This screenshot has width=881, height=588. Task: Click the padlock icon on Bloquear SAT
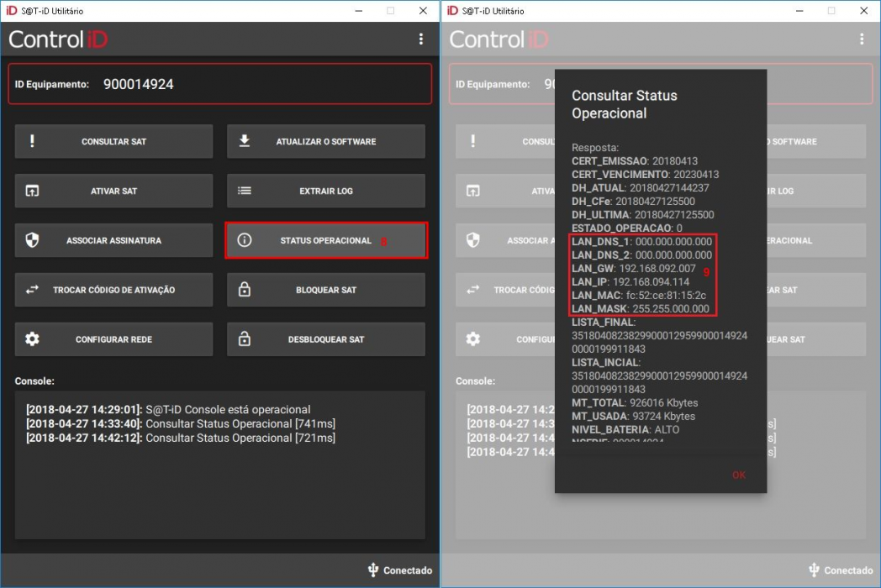pos(245,290)
